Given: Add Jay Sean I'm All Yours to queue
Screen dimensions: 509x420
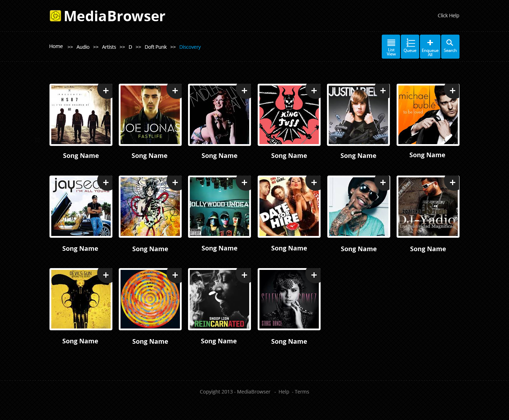Looking at the screenshot, I should [x=106, y=183].
